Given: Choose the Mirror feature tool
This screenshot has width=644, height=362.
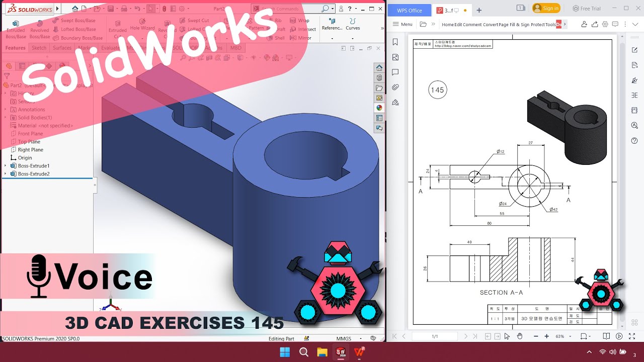Looking at the screenshot, I should 300,38.
